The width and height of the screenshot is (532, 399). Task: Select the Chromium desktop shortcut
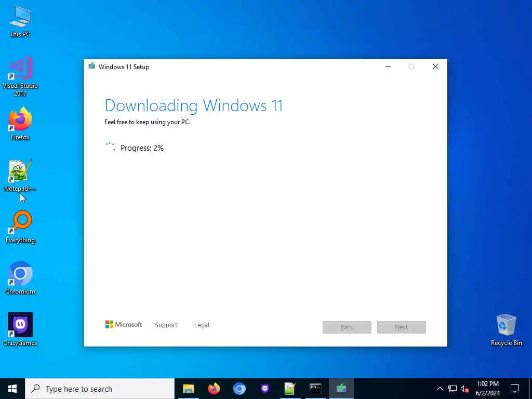coord(20,278)
